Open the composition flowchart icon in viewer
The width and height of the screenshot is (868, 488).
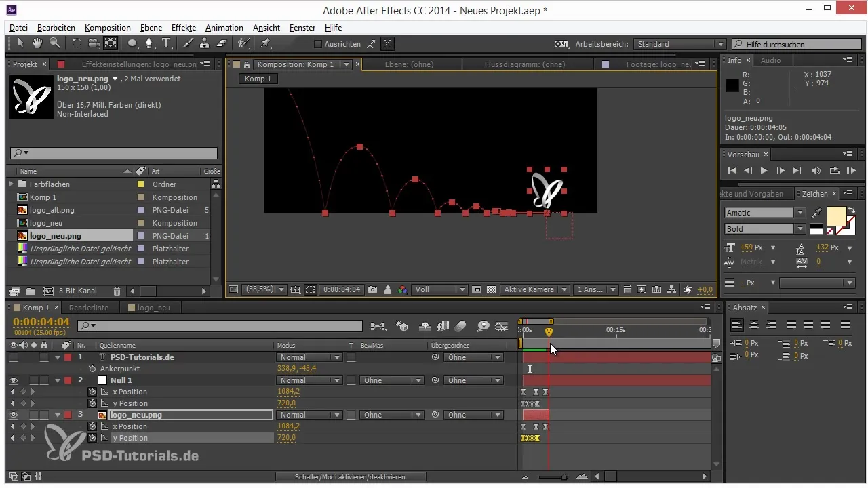pos(672,289)
